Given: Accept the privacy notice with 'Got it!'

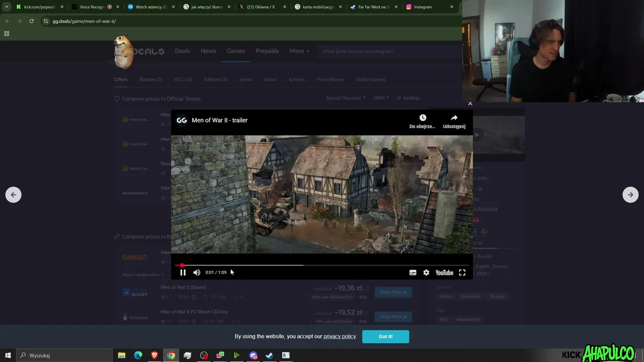Looking at the screenshot, I should tap(385, 336).
